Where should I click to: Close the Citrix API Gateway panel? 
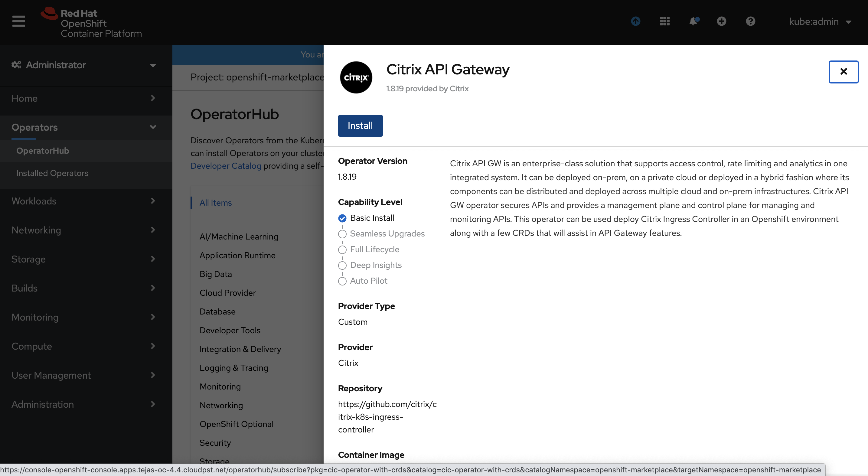point(844,71)
